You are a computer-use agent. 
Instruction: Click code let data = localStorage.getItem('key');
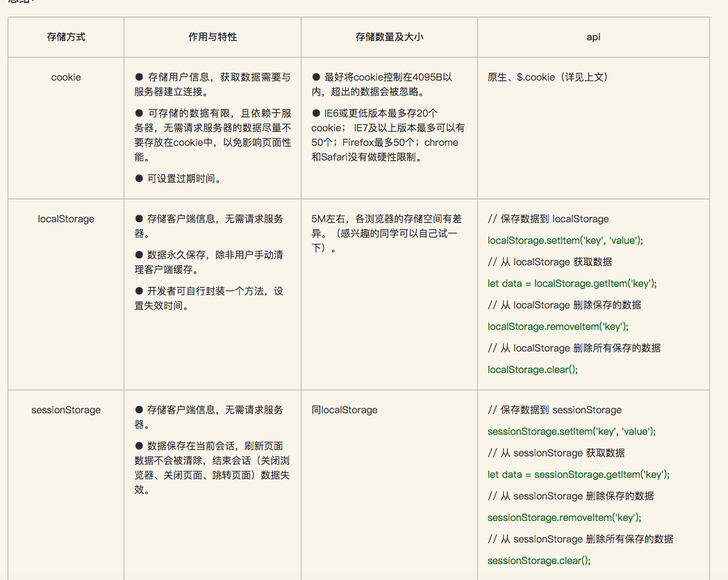tap(572, 283)
